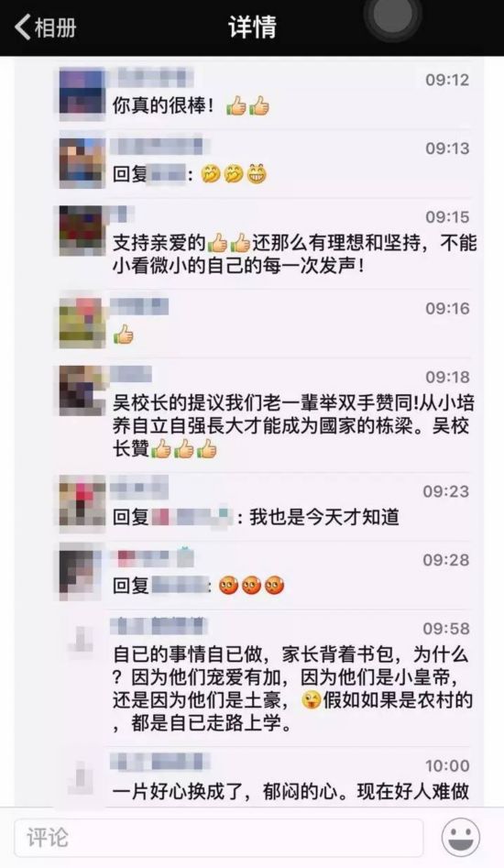Tap blurred username of 09:58 comment
This screenshot has height=868, width=504.
159,626
